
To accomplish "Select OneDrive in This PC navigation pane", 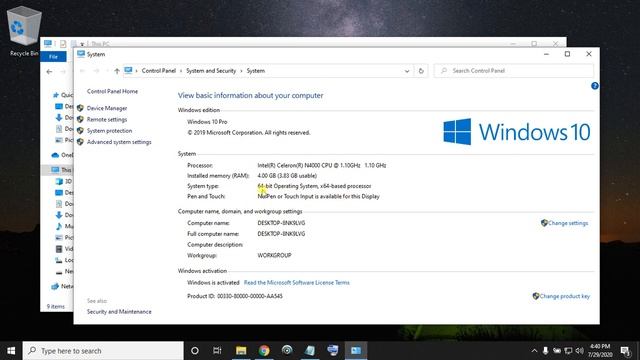I will (62, 155).
